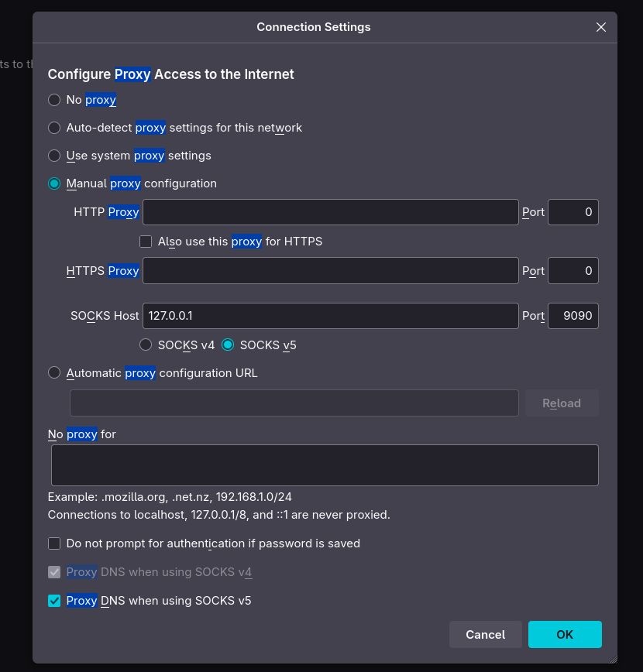Select Use system proxy settings option
Viewport: 643px width, 672px height.
54,156
